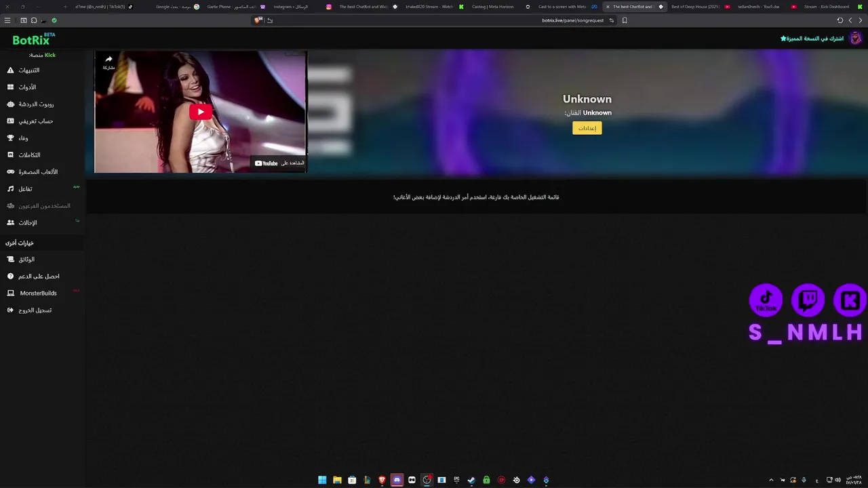Click yellow إعدادات settings button
This screenshot has width=868, height=488.
click(x=587, y=128)
